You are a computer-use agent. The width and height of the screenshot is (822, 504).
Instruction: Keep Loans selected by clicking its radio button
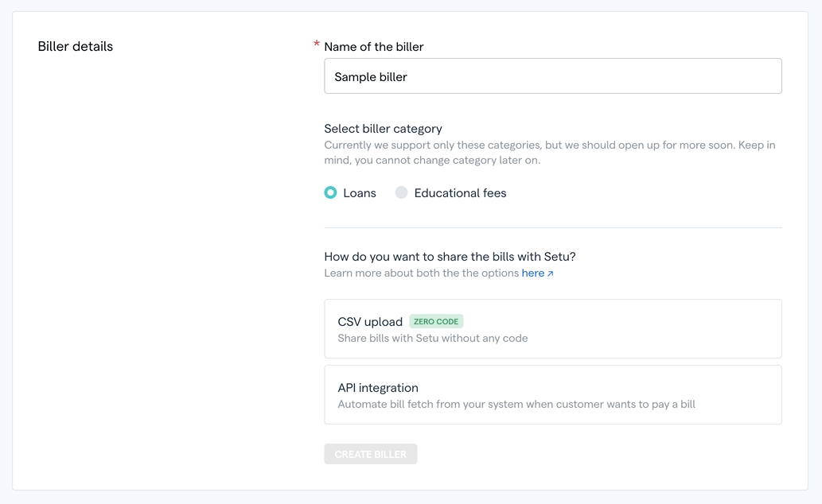330,192
